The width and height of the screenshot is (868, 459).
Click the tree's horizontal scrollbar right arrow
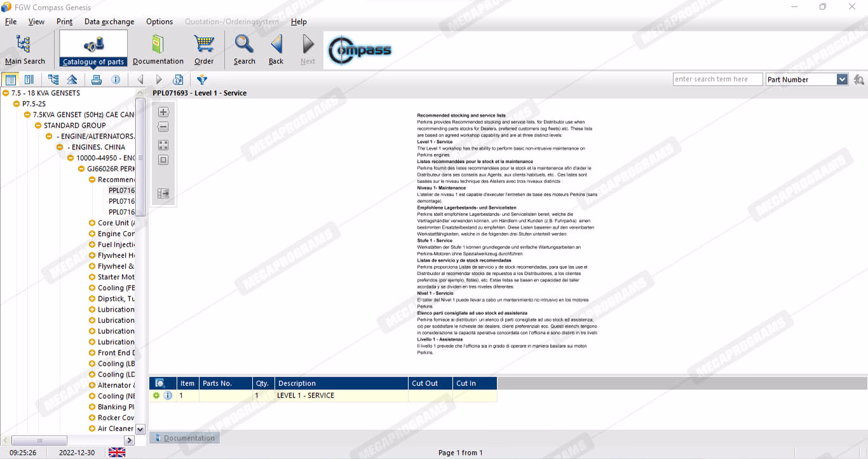[129, 440]
